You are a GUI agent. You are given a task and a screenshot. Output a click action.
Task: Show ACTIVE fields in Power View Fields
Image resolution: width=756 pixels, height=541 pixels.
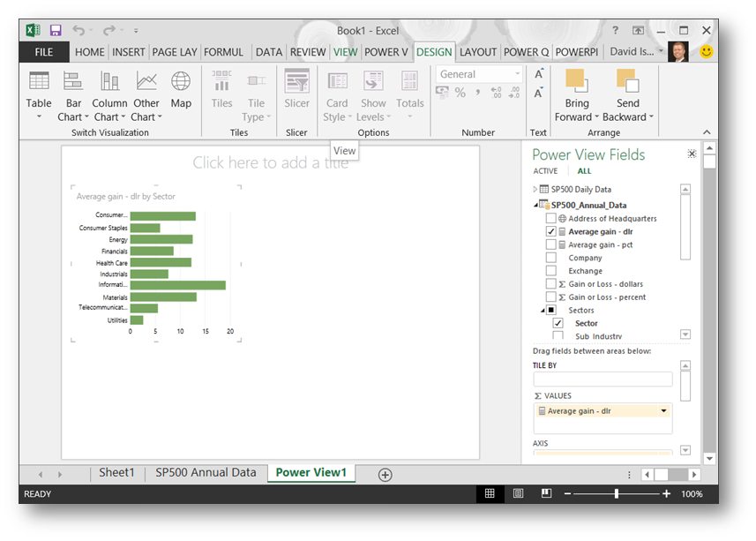click(x=545, y=171)
